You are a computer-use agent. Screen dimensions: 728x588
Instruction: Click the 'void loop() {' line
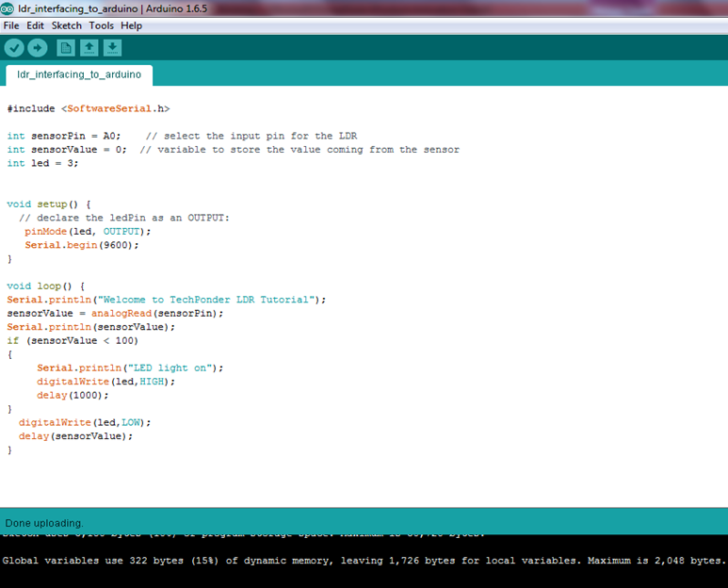pyautogui.click(x=45, y=286)
